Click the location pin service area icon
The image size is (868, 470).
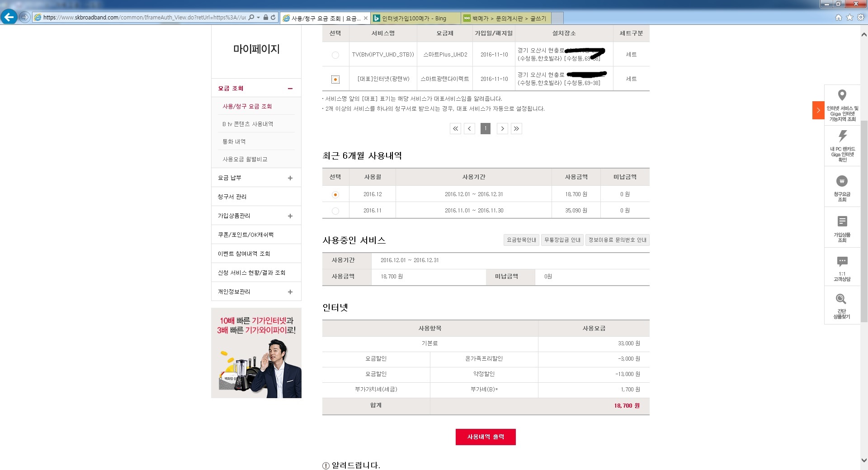pyautogui.click(x=842, y=95)
